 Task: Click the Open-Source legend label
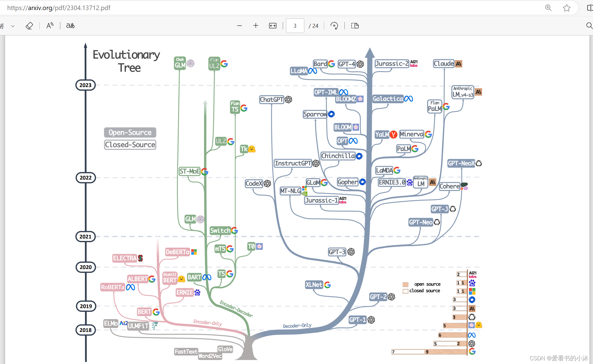tap(130, 133)
